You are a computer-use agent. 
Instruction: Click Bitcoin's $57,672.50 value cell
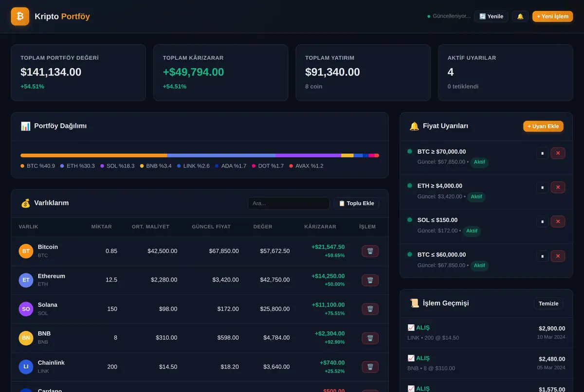click(275, 251)
